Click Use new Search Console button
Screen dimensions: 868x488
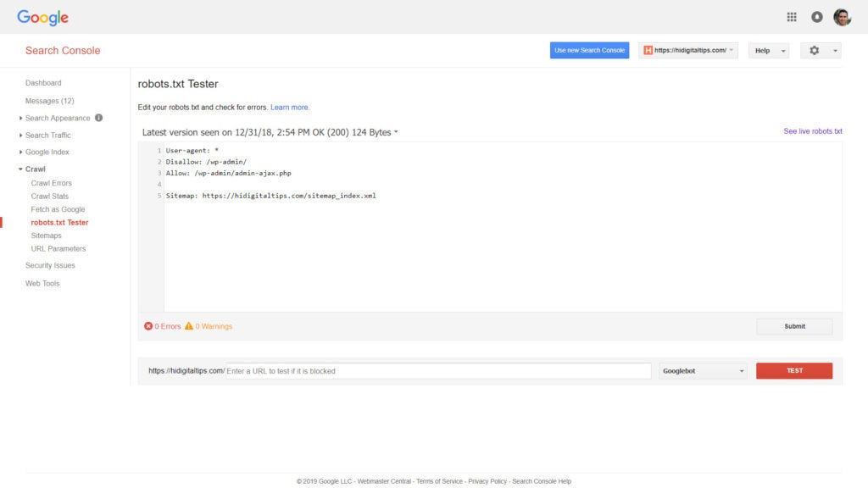point(589,50)
